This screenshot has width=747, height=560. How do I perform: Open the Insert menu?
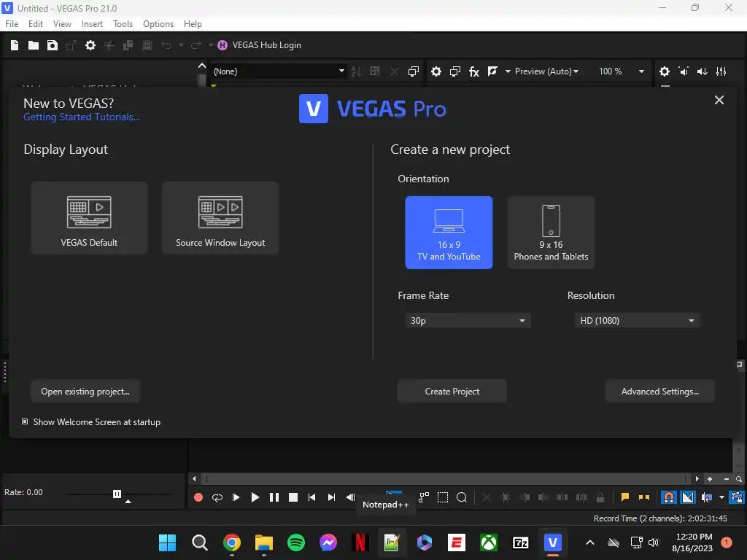92,24
